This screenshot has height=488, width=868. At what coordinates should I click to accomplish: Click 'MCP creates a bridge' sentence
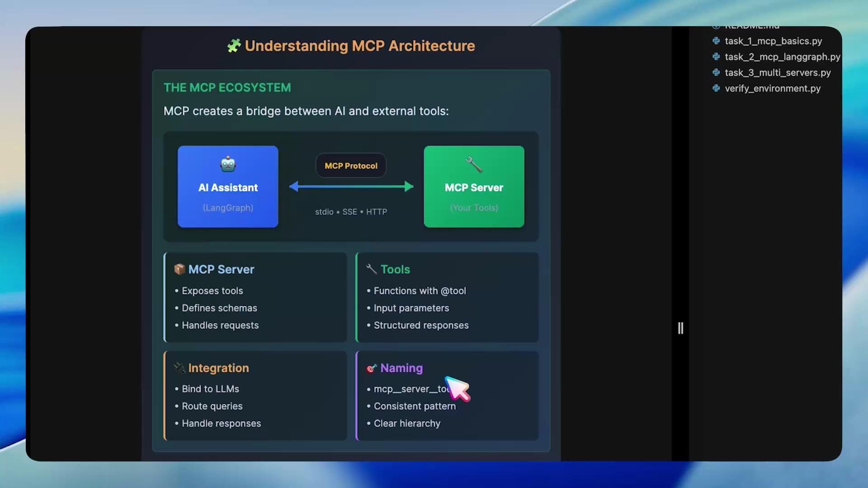[x=306, y=111]
